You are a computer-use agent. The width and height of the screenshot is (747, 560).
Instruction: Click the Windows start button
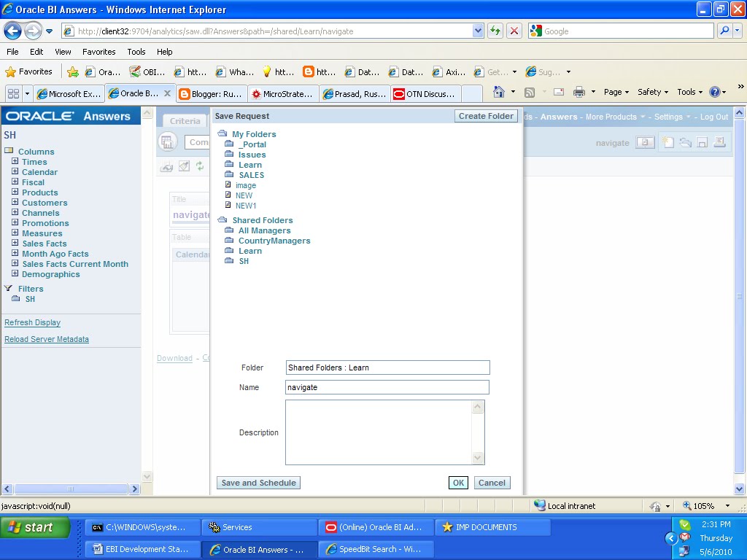click(x=36, y=527)
